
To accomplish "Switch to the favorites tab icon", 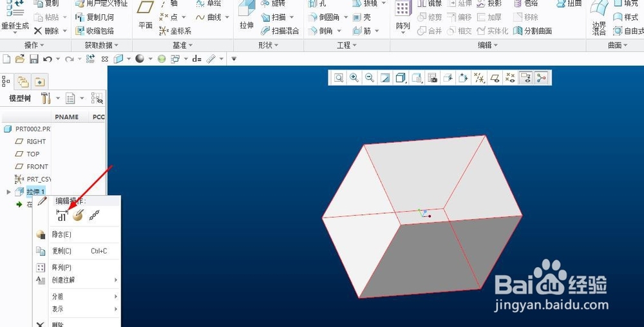I will click(x=39, y=82).
